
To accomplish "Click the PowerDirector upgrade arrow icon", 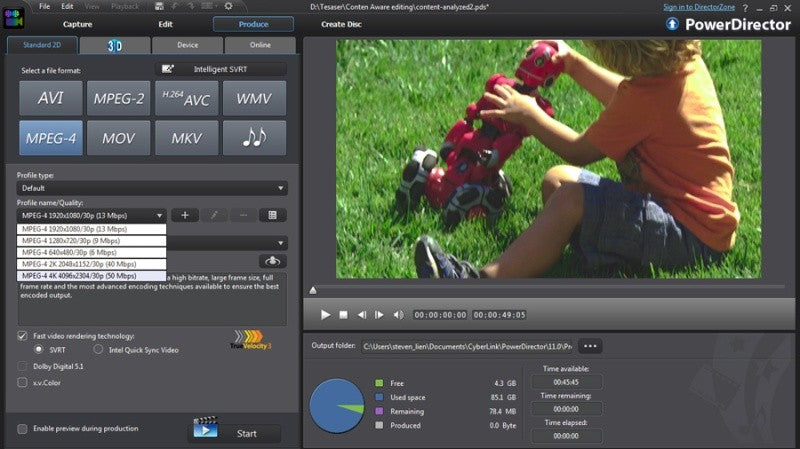I will coord(672,24).
